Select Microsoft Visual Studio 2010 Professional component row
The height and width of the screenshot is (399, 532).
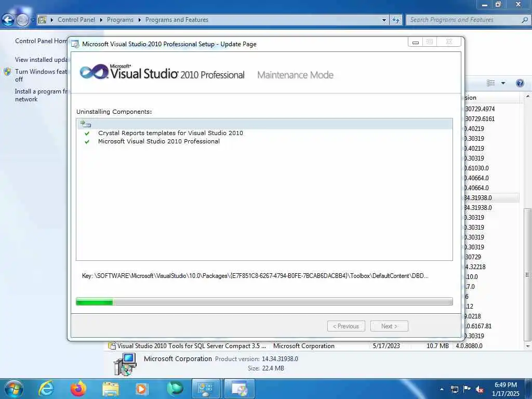click(159, 141)
